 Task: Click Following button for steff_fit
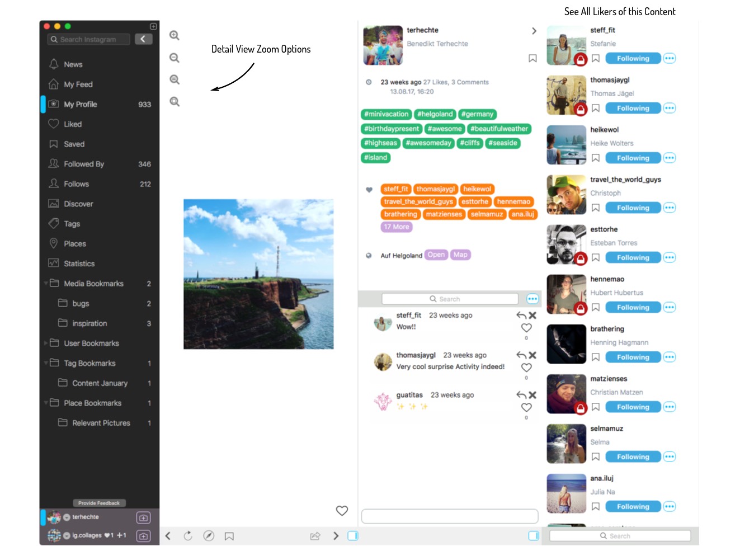(633, 58)
